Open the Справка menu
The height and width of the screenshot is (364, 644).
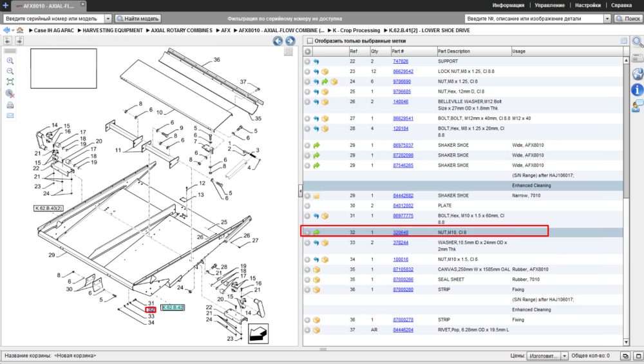click(x=621, y=5)
